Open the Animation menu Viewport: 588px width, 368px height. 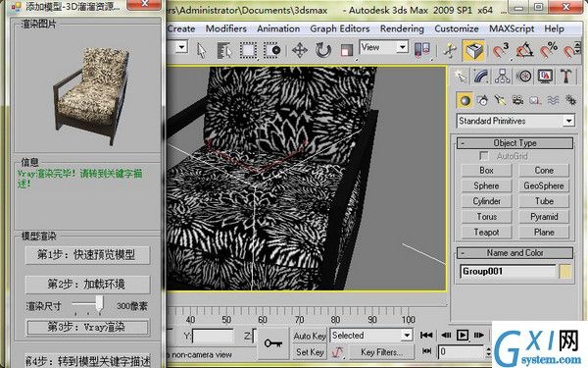[x=278, y=28]
